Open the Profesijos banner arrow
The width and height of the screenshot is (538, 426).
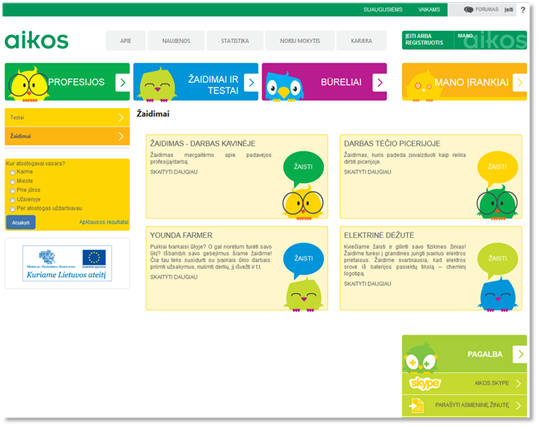[122, 83]
